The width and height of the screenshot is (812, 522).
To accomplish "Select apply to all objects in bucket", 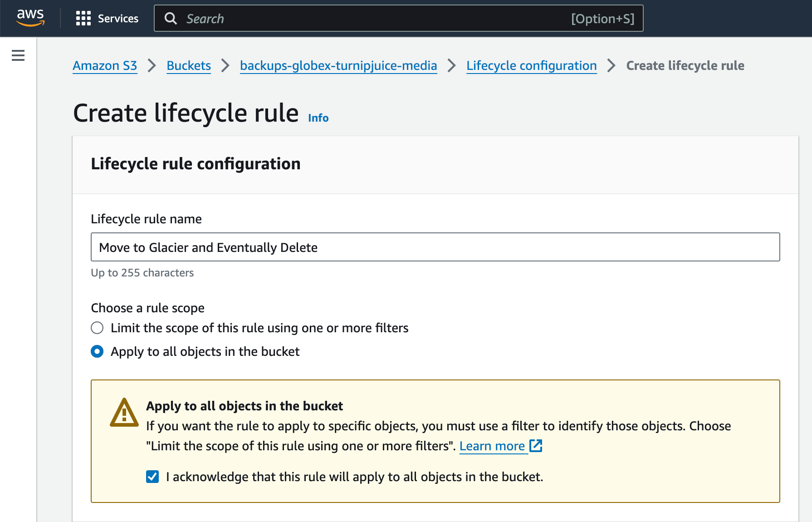I will (x=97, y=351).
